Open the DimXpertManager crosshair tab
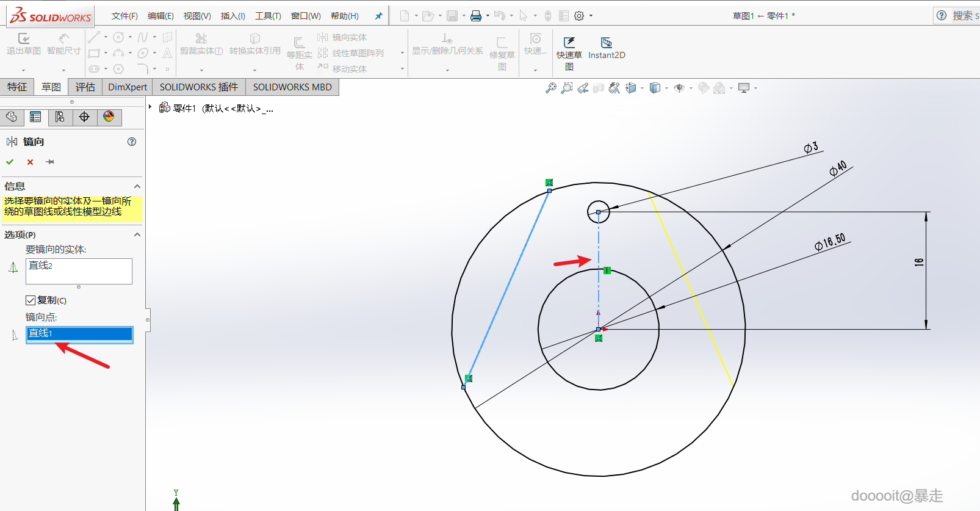This screenshot has height=511, width=980. (84, 117)
